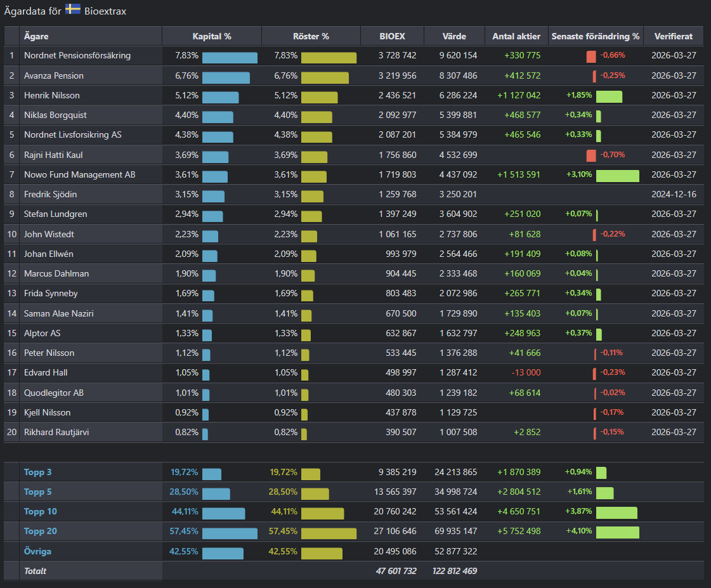Click Topp 3 capital percentage 19,72%
The width and height of the screenshot is (711, 588).
[x=184, y=472]
